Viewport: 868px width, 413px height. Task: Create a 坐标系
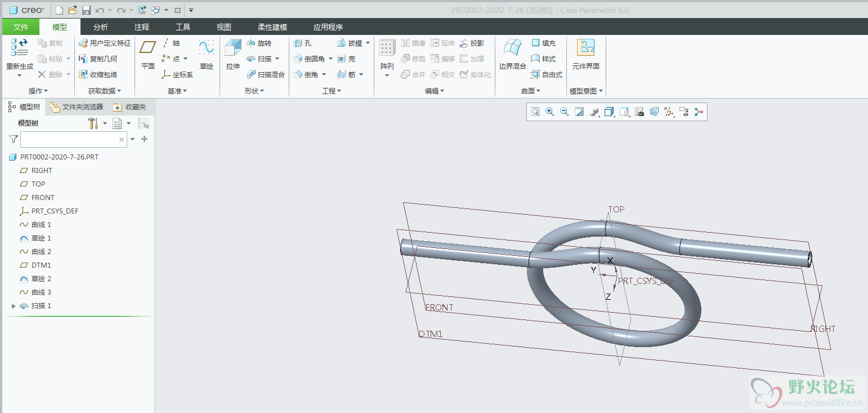pyautogui.click(x=177, y=74)
